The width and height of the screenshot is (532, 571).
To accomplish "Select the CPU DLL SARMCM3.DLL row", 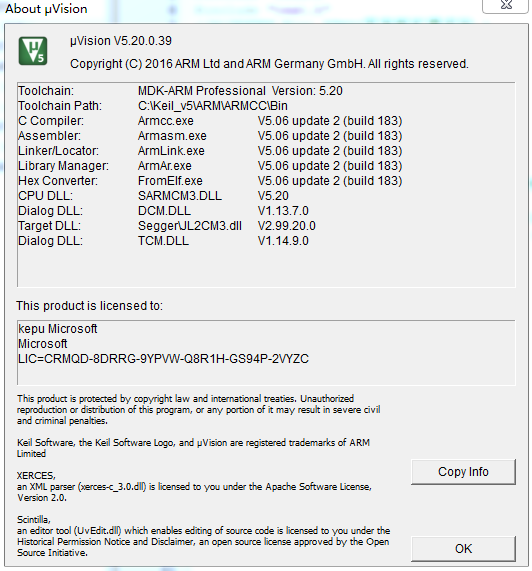I will click(x=153, y=196).
